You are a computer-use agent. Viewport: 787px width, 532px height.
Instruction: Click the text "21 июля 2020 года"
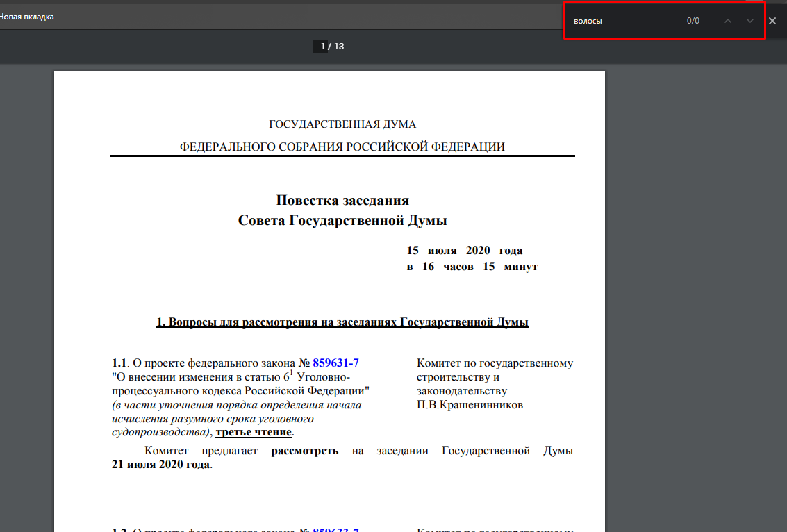[x=160, y=465]
